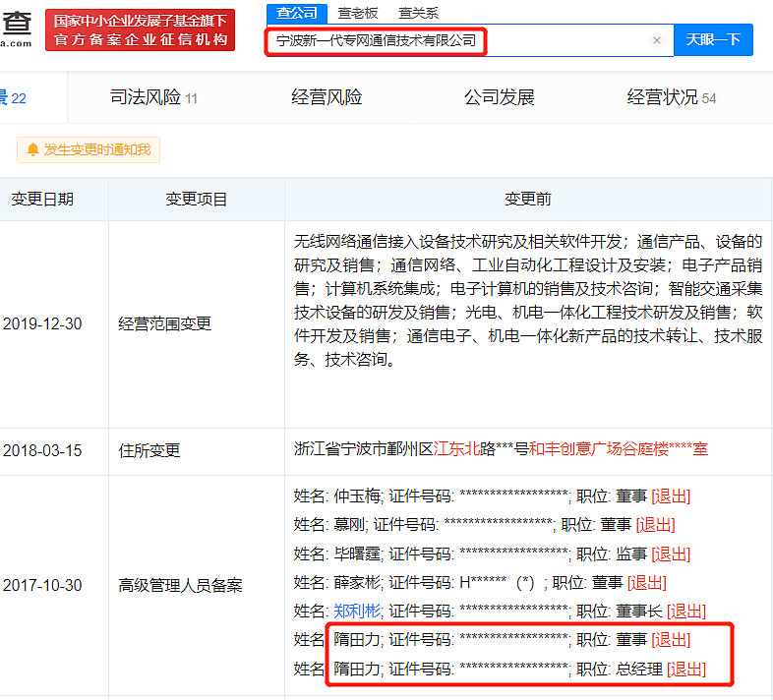Open the Tianyancha logo at top left
Image resolution: width=773 pixels, height=700 pixels.
tap(17, 29)
